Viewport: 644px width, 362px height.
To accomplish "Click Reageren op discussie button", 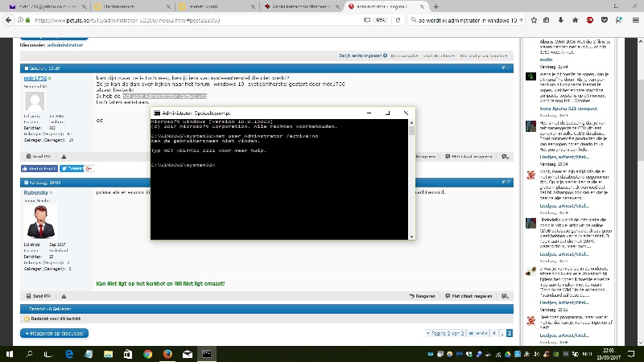I will point(54,333).
